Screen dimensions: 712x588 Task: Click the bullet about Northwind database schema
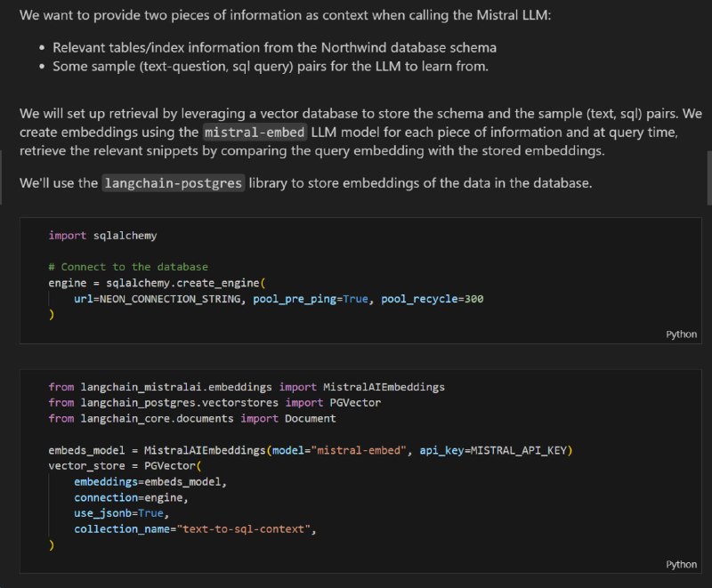[x=274, y=48]
